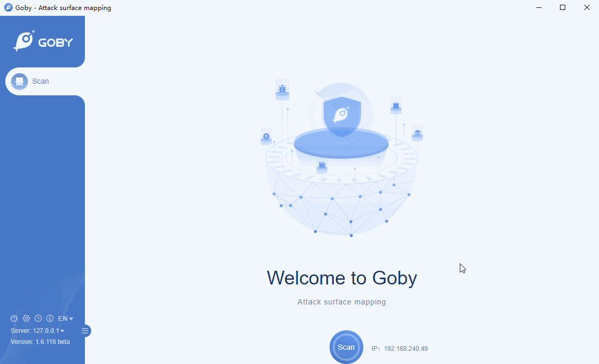
Task: Open settings via the gear icon
Action: click(26, 318)
